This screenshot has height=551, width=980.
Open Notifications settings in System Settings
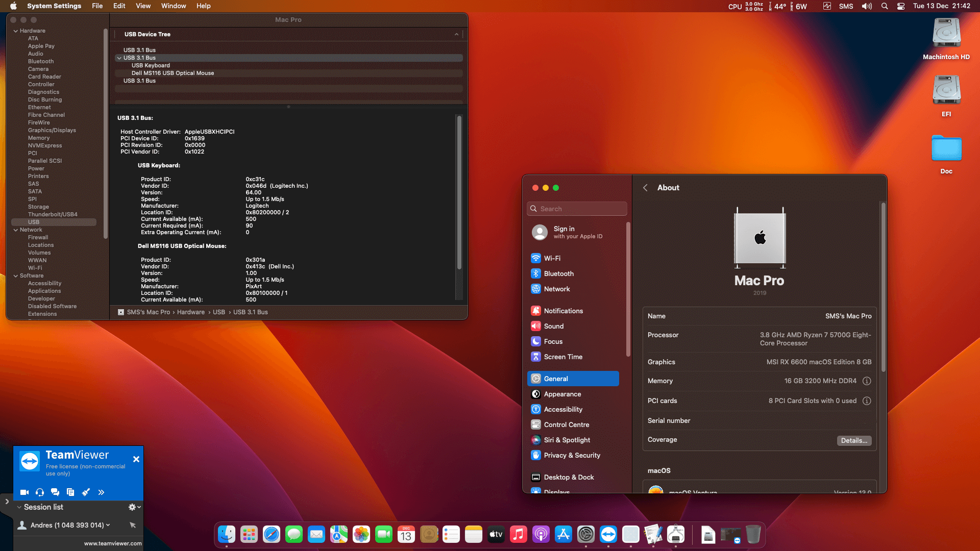563,311
